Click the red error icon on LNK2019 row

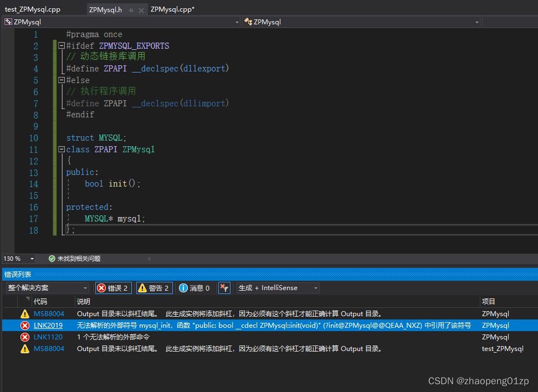pos(25,326)
